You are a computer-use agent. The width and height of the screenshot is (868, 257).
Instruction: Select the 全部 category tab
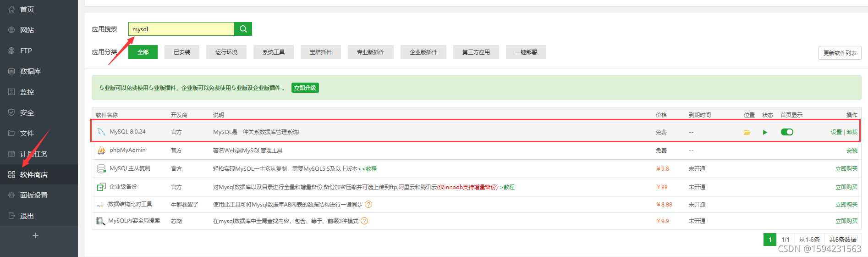(x=143, y=52)
